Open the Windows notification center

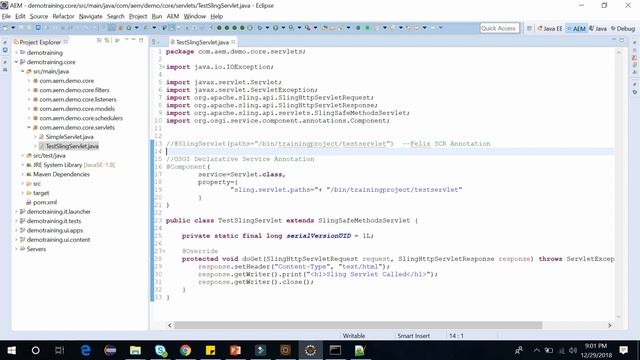click(623, 350)
